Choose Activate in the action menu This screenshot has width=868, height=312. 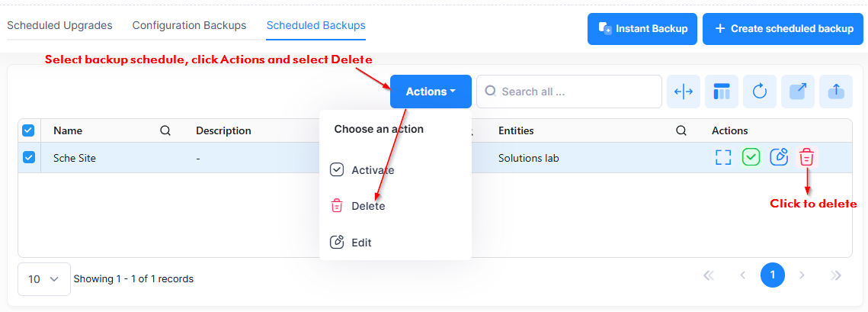tap(372, 170)
